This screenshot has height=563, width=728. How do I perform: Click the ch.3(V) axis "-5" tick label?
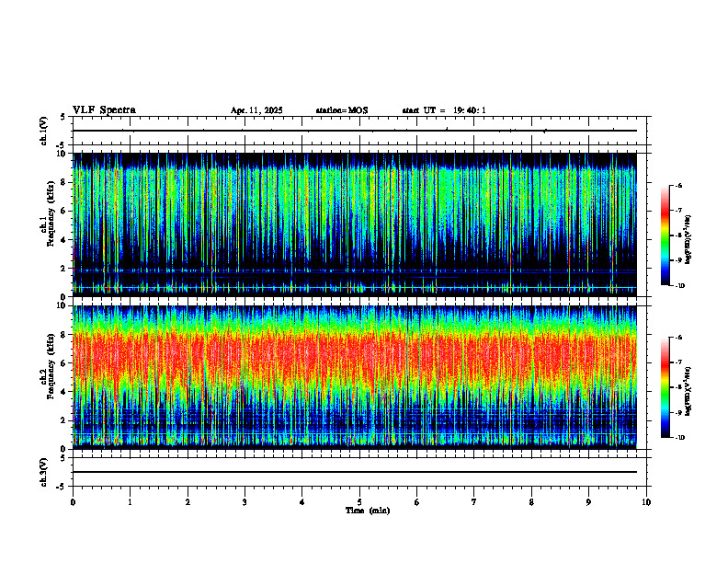point(62,487)
